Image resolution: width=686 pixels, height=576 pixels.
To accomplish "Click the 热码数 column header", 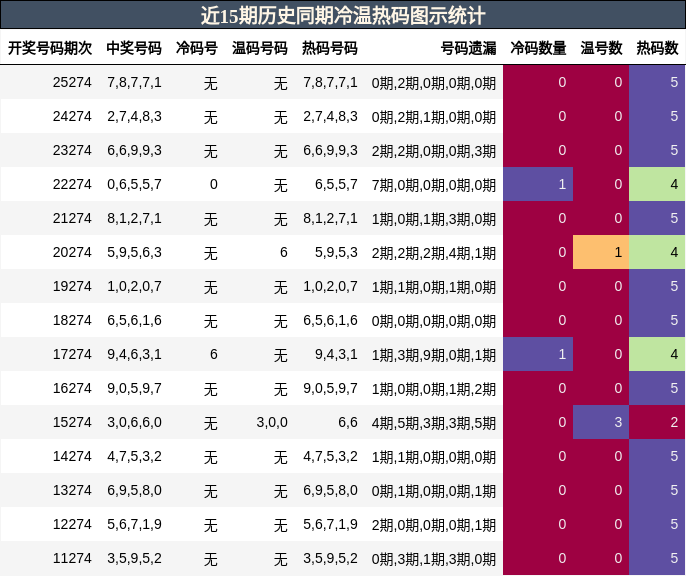I will pyautogui.click(x=658, y=48).
